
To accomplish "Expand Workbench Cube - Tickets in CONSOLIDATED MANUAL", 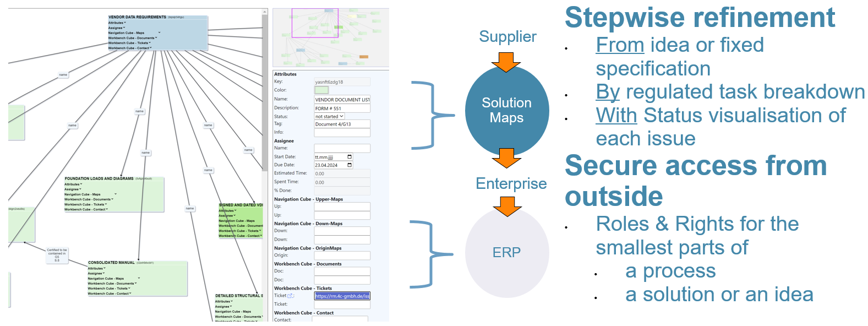I will pos(130,288).
